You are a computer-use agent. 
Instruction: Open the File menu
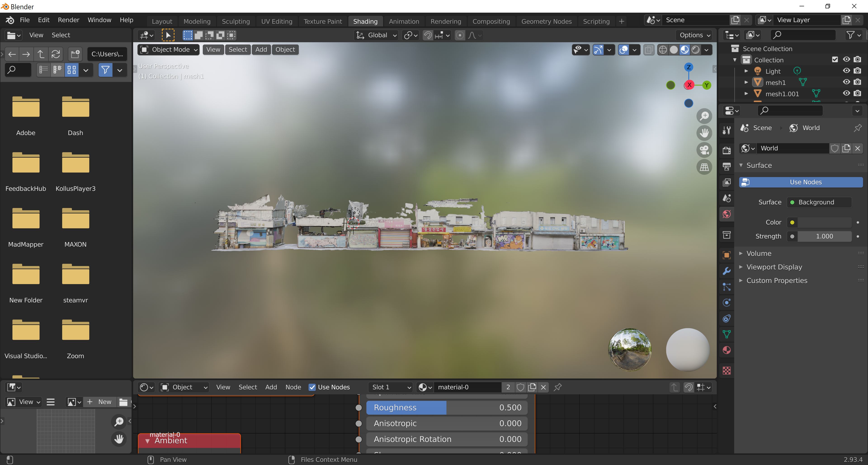25,20
